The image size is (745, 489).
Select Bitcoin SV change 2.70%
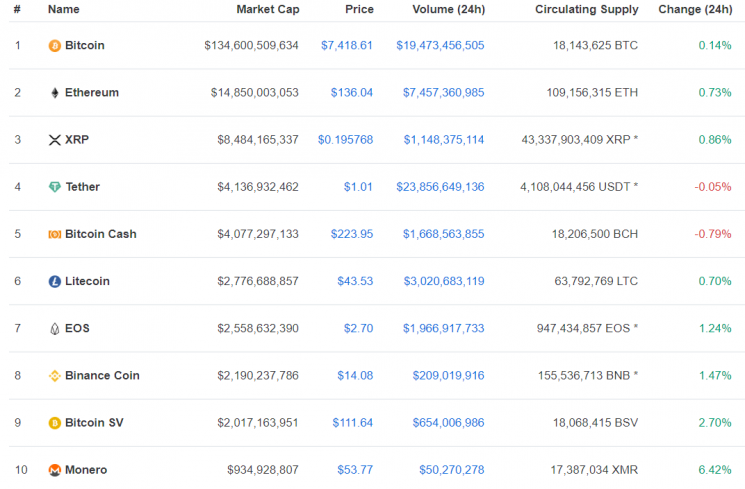pyautogui.click(x=715, y=423)
